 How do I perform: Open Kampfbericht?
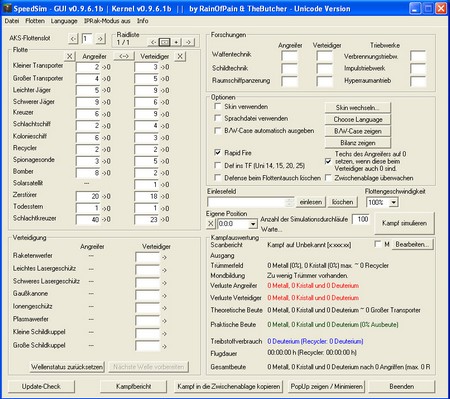pyautogui.click(x=133, y=386)
